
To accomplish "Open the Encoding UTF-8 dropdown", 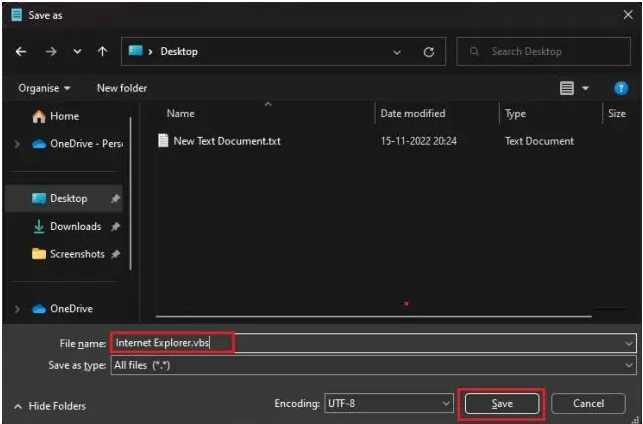I will [x=446, y=403].
